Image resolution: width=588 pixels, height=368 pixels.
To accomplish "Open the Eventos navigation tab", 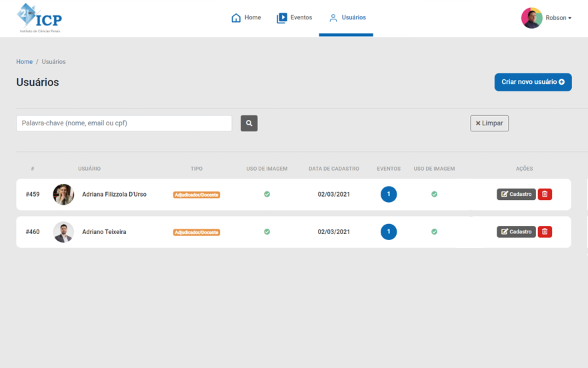I will [295, 18].
